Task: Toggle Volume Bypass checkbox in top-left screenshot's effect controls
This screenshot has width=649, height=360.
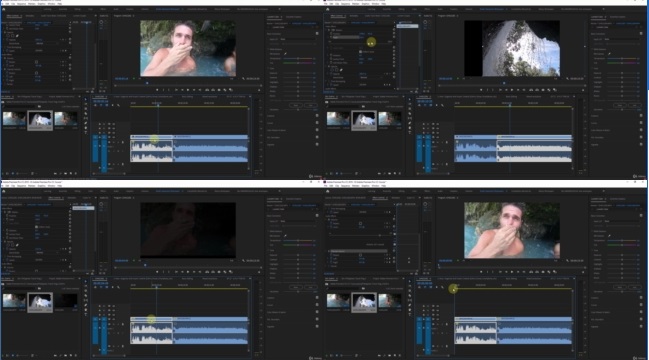Action: [x=36, y=62]
